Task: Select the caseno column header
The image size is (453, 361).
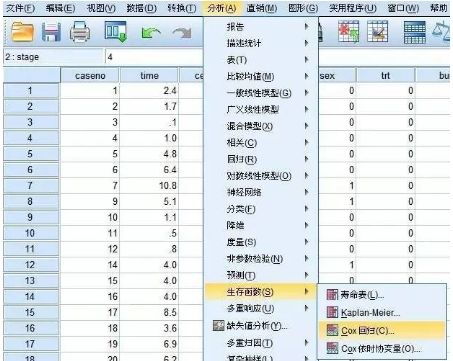Action: (x=90, y=76)
